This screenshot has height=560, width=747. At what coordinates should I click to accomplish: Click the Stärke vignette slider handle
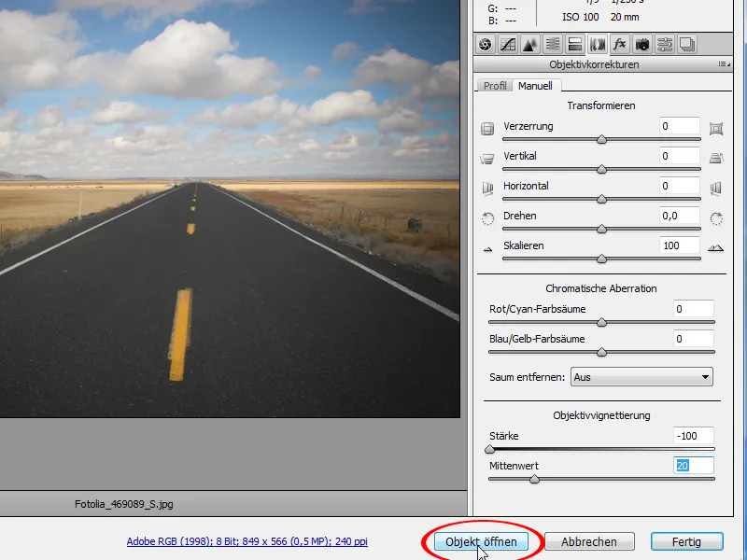click(489, 449)
